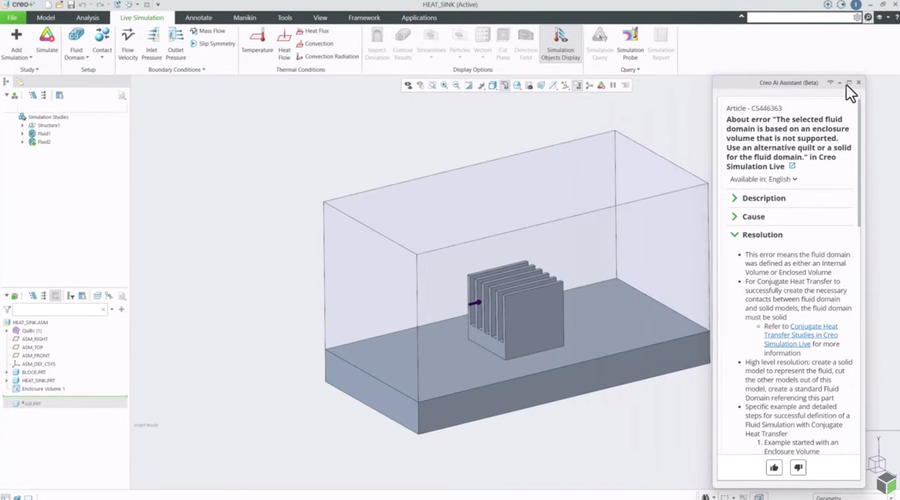
Task: Click Simulation Report in Query group
Action: [661, 44]
